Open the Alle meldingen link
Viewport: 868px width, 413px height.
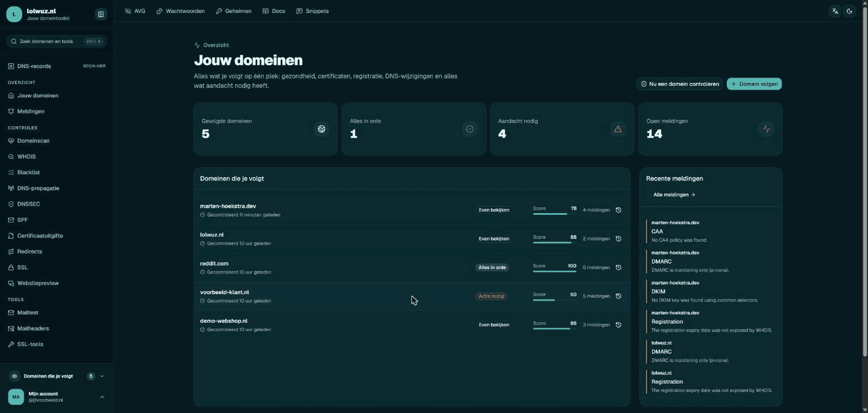coord(674,195)
